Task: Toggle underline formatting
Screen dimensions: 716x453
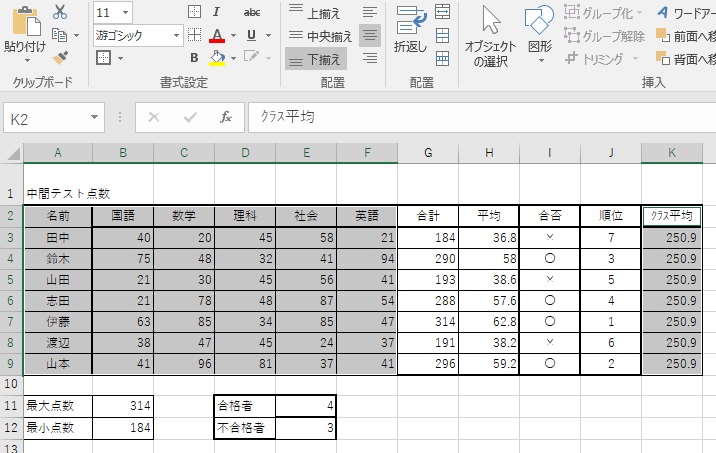Action: [x=251, y=35]
